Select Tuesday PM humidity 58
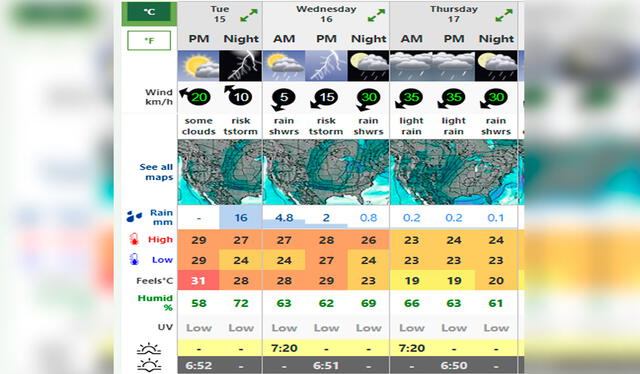The width and height of the screenshot is (640, 374). point(199,303)
